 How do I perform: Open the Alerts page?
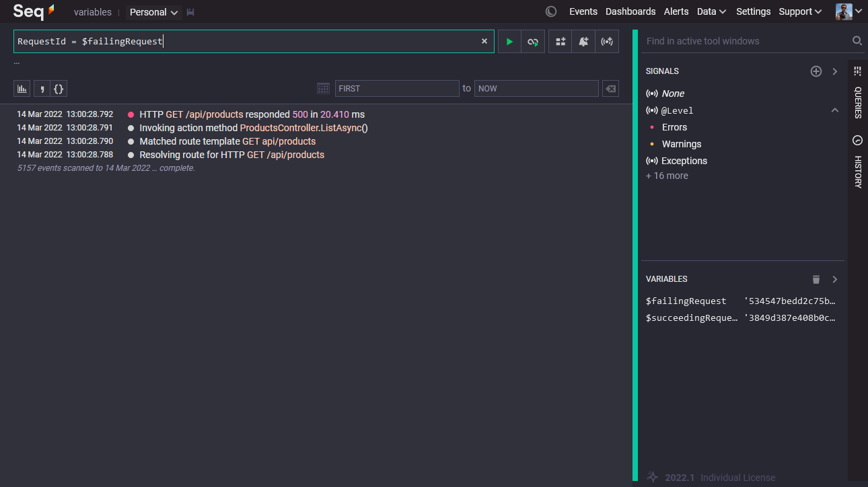(x=676, y=11)
